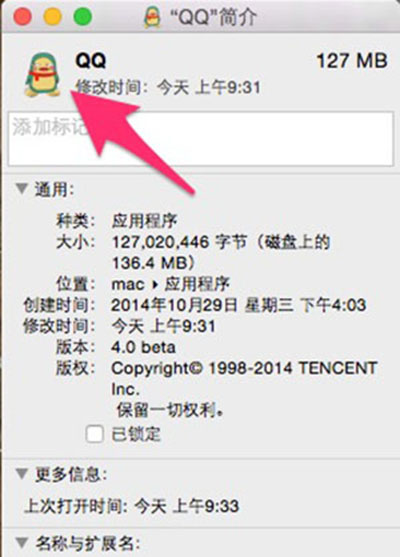Minimize the window using the yellow button
This screenshot has width=400, height=557.
53,16
